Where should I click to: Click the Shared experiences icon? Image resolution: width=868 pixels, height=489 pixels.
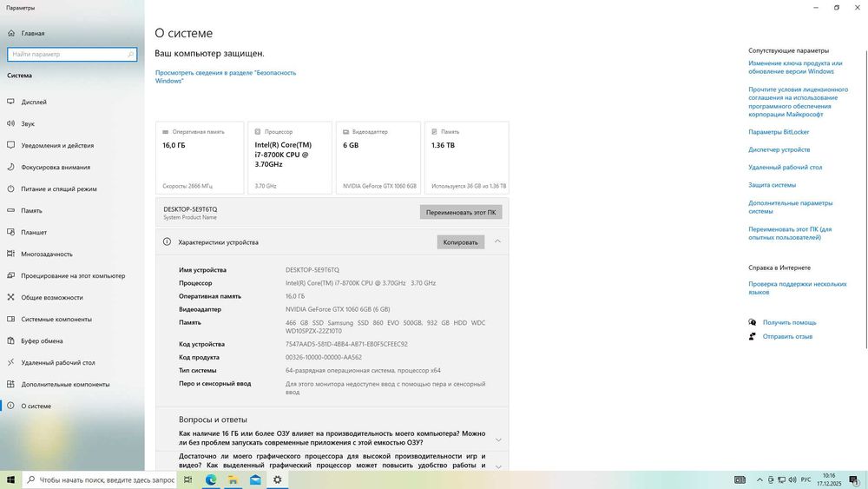(10, 297)
